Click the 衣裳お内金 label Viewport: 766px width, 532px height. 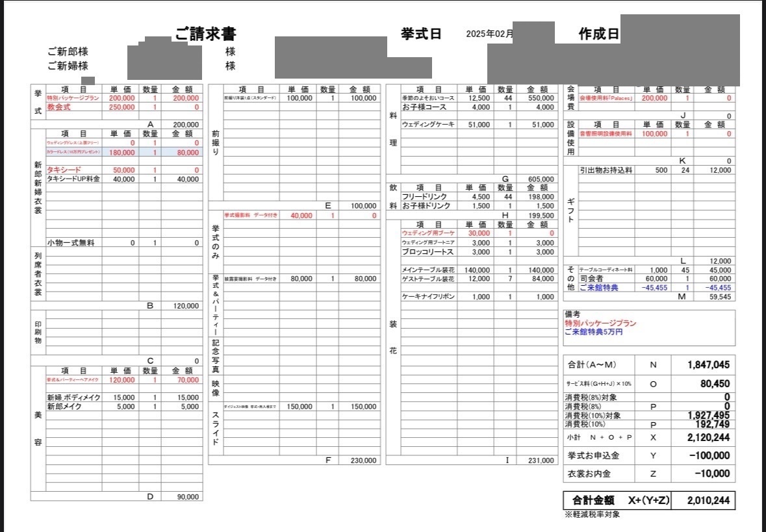589,474
